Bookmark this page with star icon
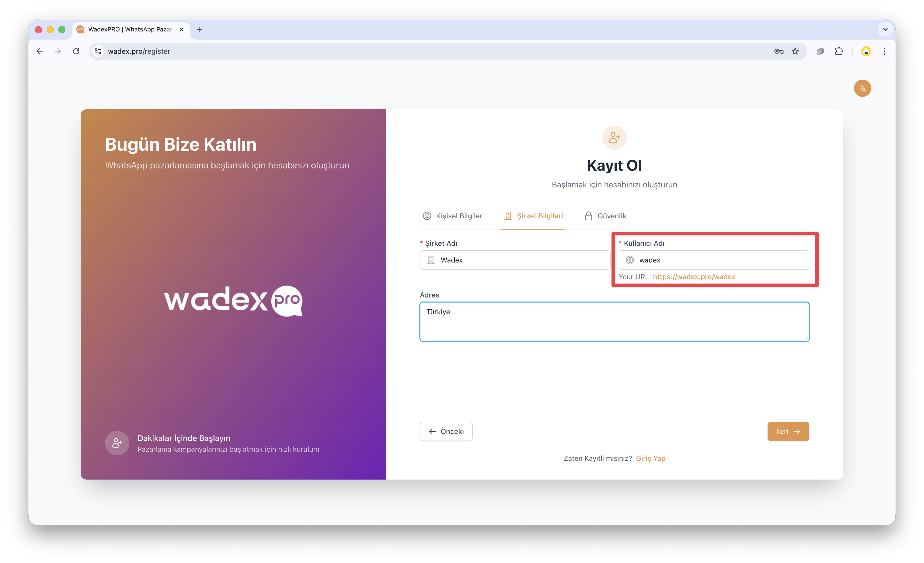Viewport: 924px width, 563px height. [x=795, y=51]
